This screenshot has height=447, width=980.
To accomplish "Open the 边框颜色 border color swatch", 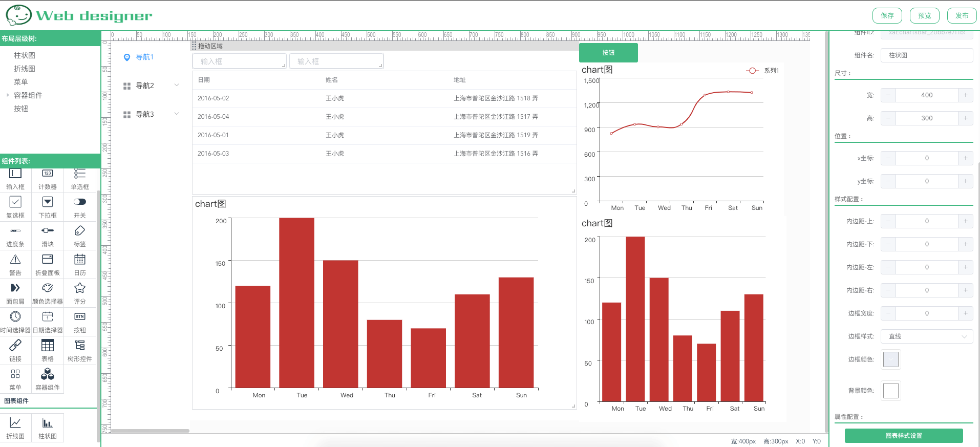I will pos(891,359).
